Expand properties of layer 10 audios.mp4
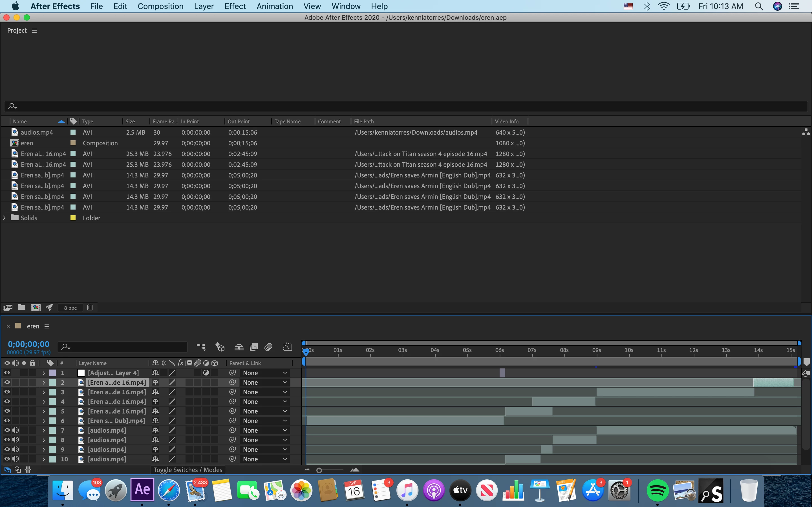Viewport: 812px width, 507px height. (x=44, y=459)
